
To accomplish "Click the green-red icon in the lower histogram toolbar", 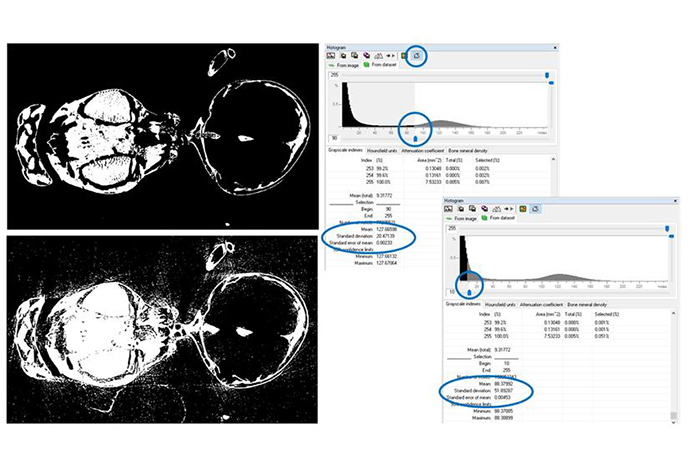I will (521, 209).
